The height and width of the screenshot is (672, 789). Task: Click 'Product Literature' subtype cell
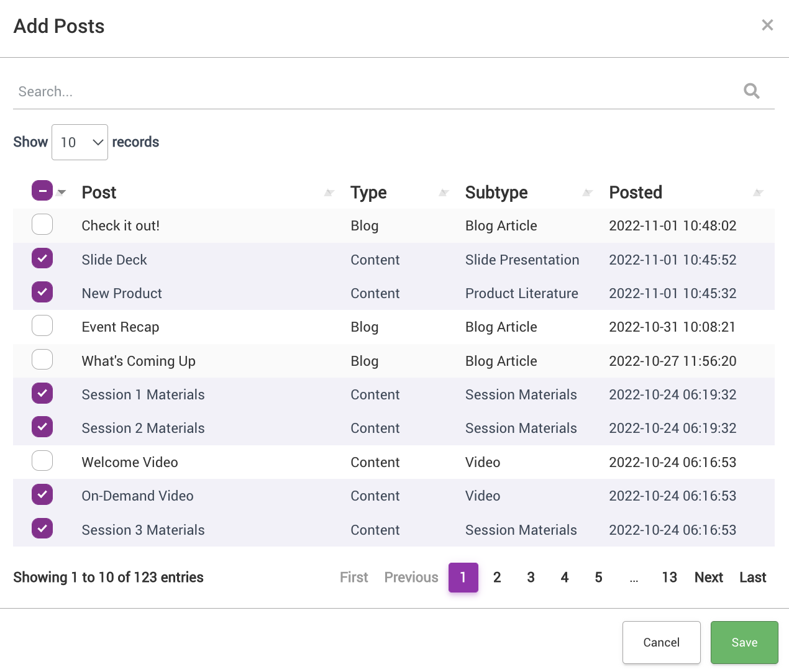[522, 294]
